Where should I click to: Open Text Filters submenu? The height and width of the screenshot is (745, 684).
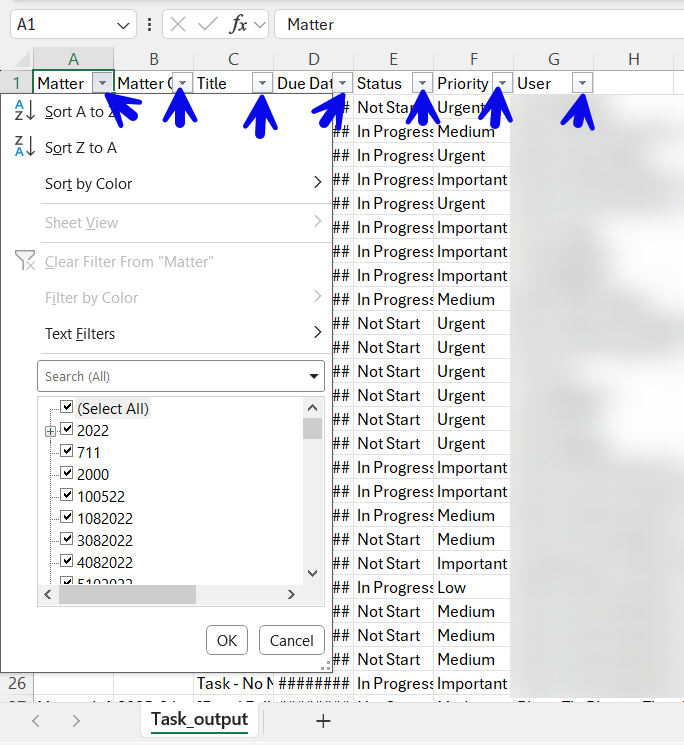click(166, 334)
